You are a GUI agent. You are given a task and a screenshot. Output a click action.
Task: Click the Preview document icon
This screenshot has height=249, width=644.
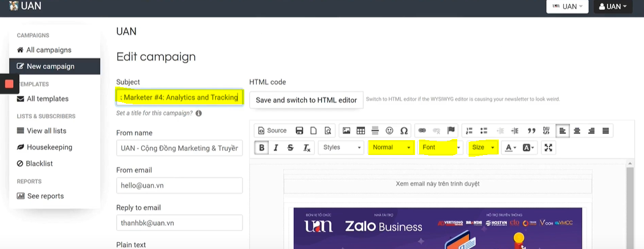[x=328, y=130]
